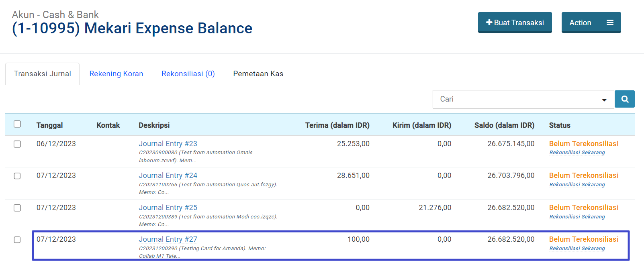Click the Saldo value 26.703.796,00
The width and height of the screenshot is (644, 263).
click(x=511, y=175)
